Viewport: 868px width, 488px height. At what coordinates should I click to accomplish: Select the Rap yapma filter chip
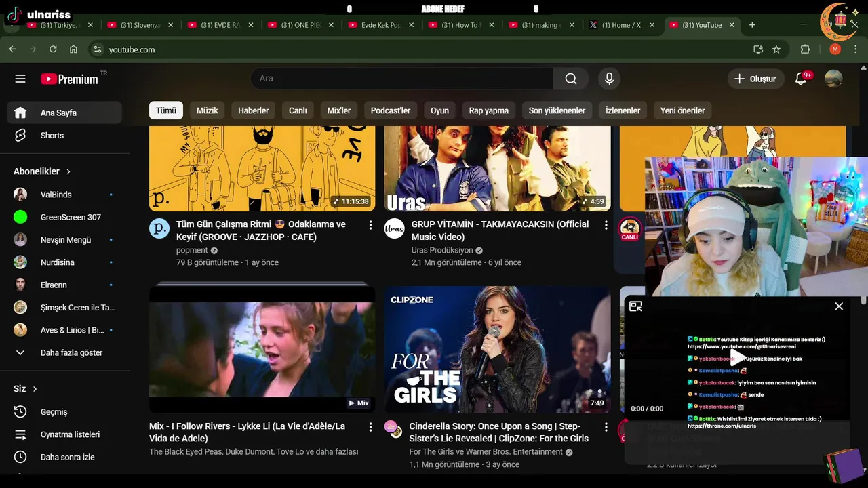(489, 110)
